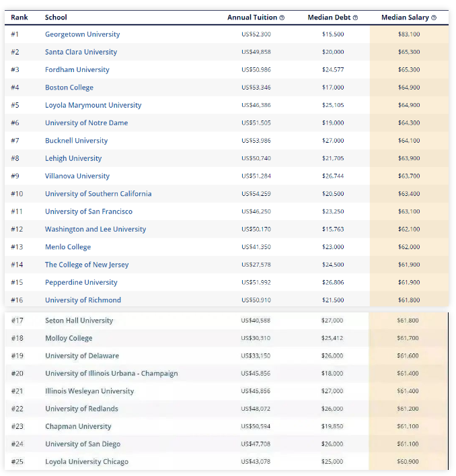This screenshot has height=476, width=456.
Task: Select University of Redlands name
Action: pyautogui.click(x=81, y=409)
